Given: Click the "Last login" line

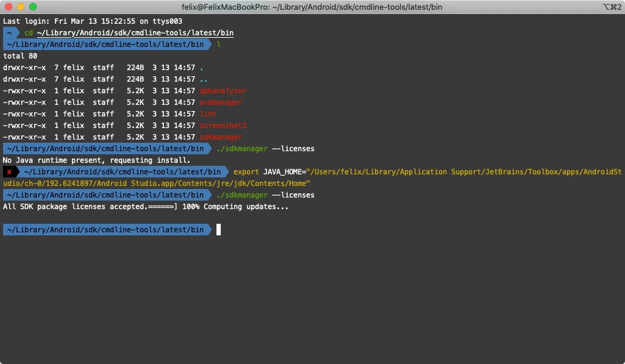Looking at the screenshot, I should tap(93, 21).
